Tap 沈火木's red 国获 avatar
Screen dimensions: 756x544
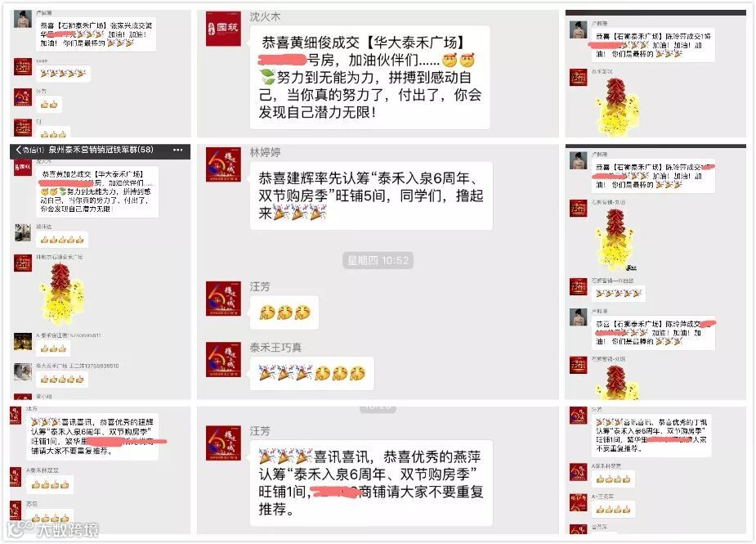[223, 29]
